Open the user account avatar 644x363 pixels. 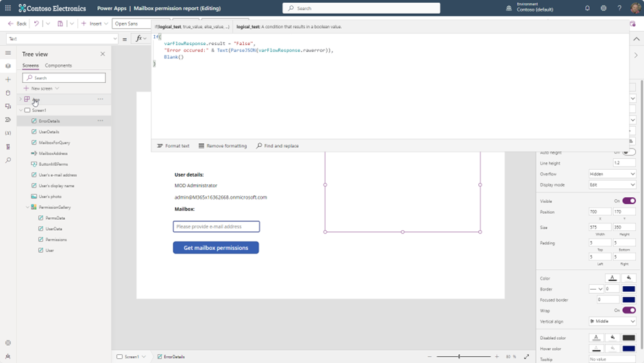[635, 8]
